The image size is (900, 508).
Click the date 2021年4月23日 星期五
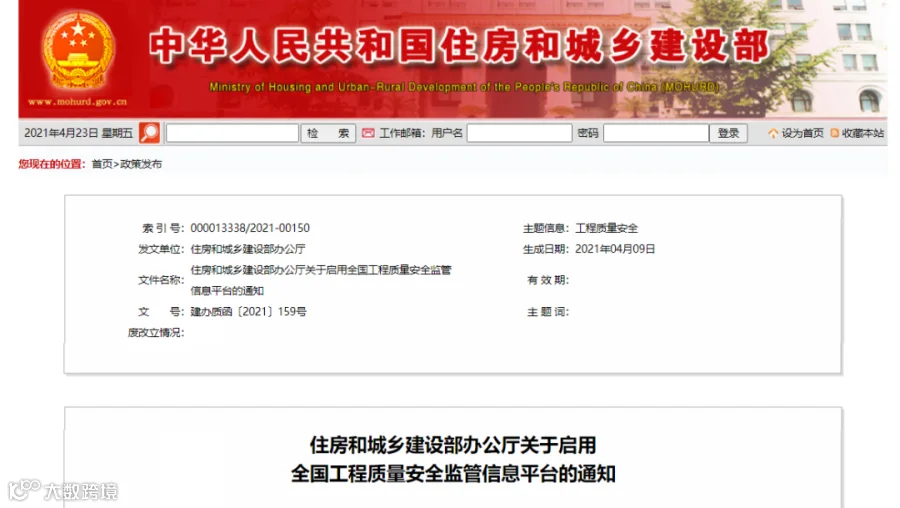pos(78,133)
